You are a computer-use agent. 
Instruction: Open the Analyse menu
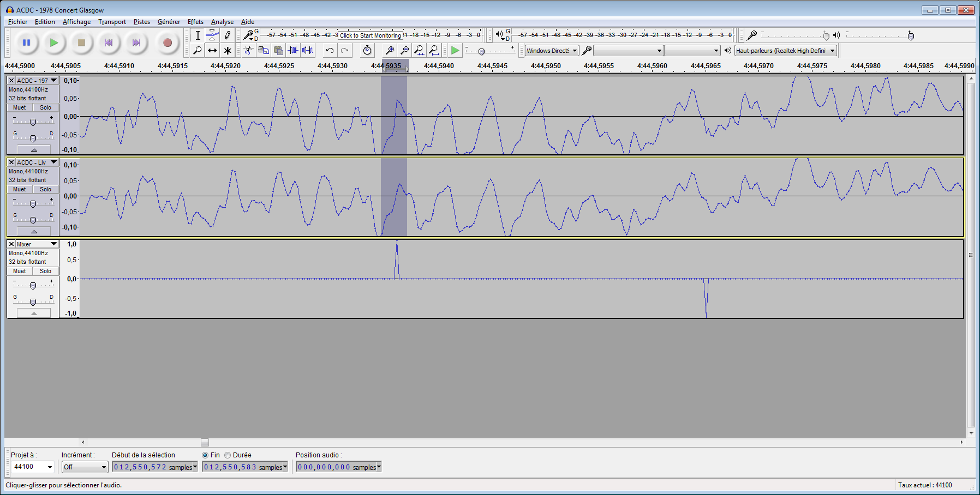click(x=222, y=22)
